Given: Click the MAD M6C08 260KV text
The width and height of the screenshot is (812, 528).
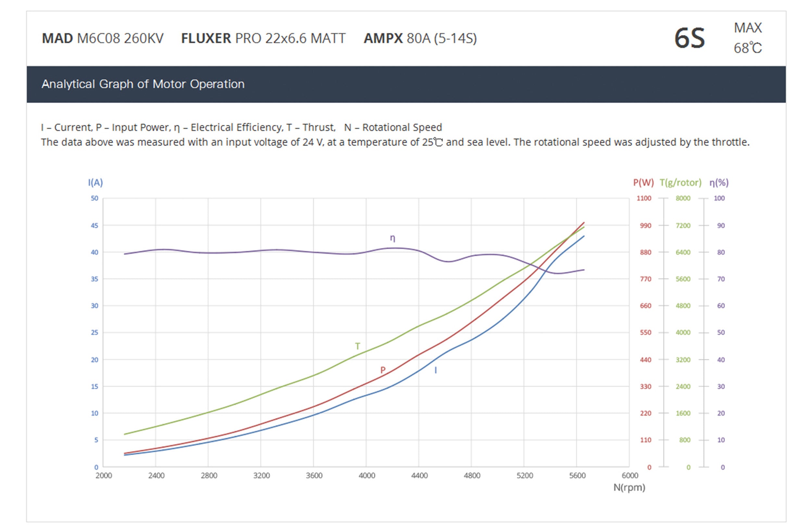Looking at the screenshot, I should pyautogui.click(x=102, y=38).
